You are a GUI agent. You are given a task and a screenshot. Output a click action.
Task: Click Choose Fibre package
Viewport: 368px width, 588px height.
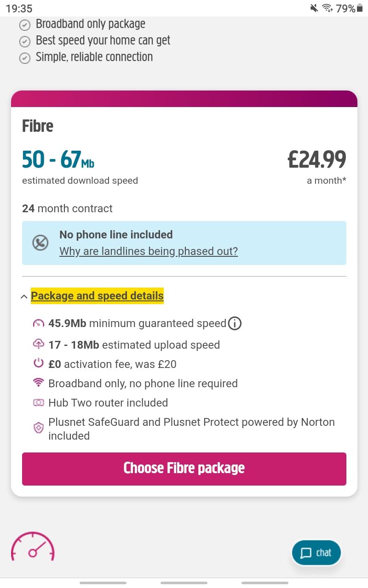184,469
